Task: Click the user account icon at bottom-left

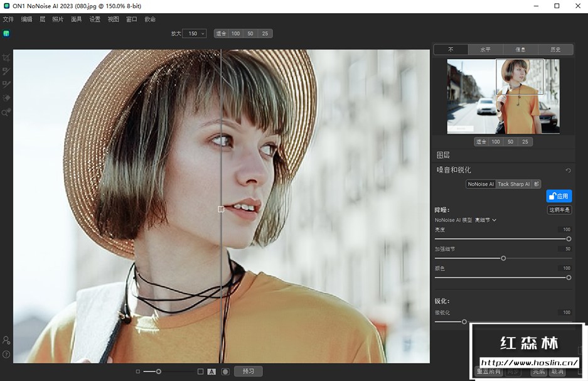Action: (x=6, y=340)
